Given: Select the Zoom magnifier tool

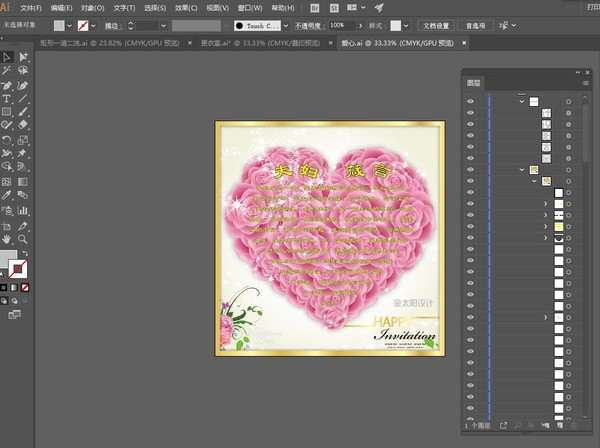Looking at the screenshot, I should tap(23, 239).
